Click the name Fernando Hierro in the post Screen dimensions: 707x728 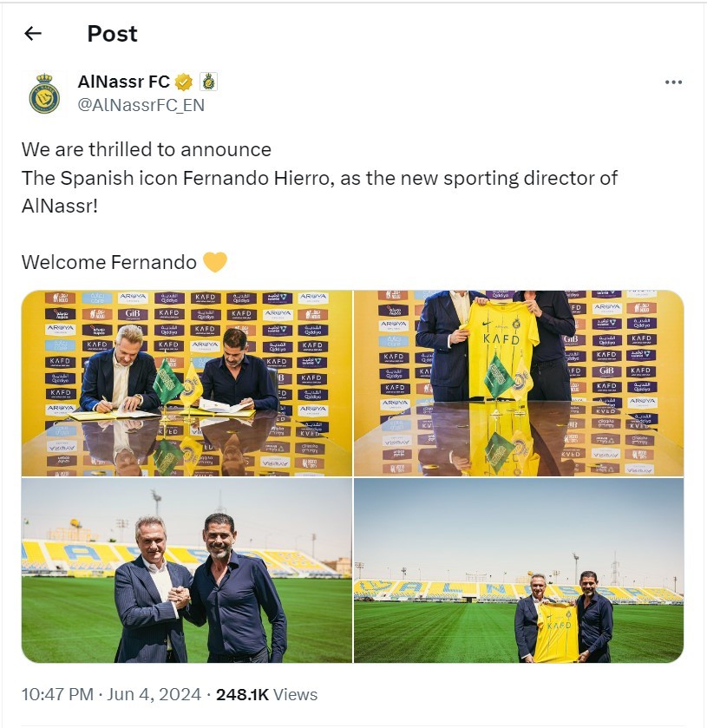point(268,178)
